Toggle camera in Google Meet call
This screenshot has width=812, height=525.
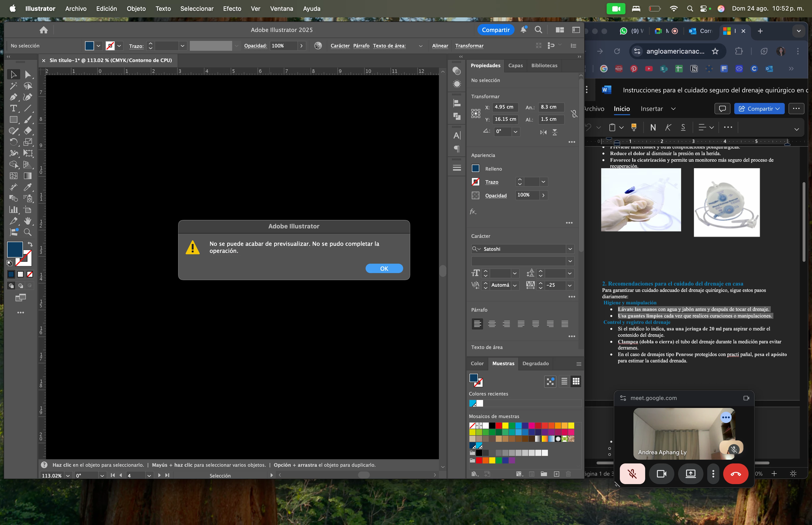(x=661, y=474)
